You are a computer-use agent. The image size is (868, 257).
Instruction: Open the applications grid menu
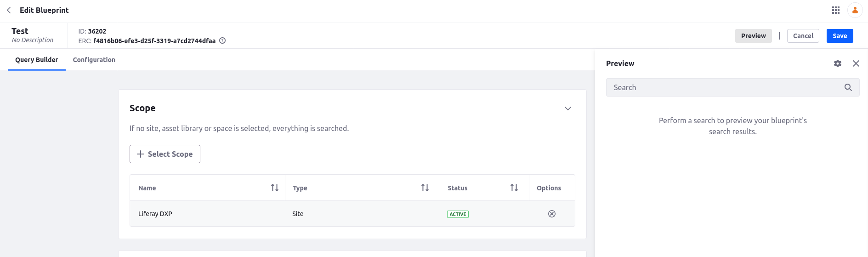coord(836,10)
